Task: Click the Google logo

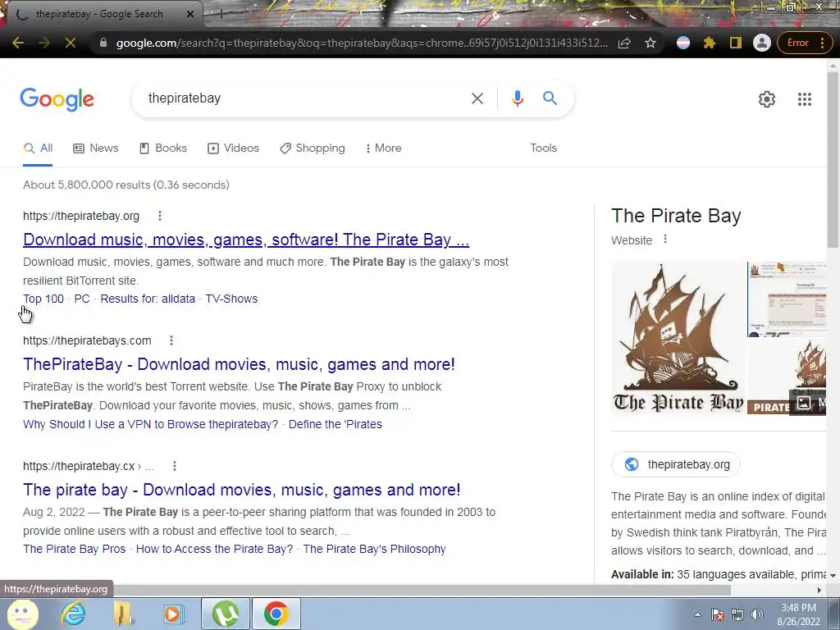Action: pyautogui.click(x=57, y=99)
